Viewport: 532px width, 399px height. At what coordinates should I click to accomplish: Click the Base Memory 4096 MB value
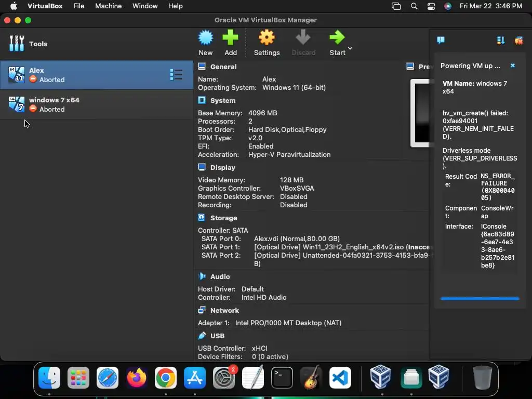[x=262, y=113]
